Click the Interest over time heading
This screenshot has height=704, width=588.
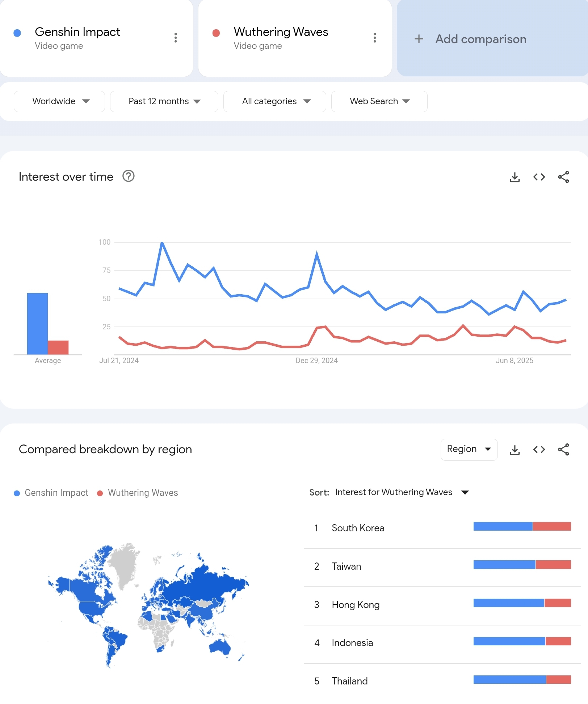point(66,177)
